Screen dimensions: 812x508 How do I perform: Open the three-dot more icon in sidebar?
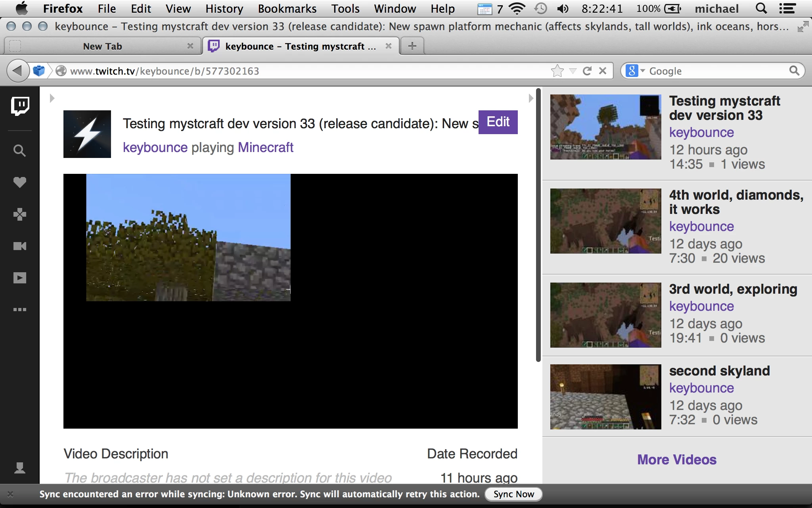tap(19, 310)
